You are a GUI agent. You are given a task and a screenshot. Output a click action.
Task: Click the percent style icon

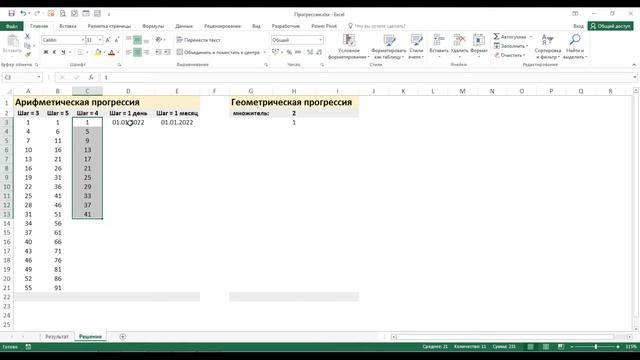click(x=289, y=52)
